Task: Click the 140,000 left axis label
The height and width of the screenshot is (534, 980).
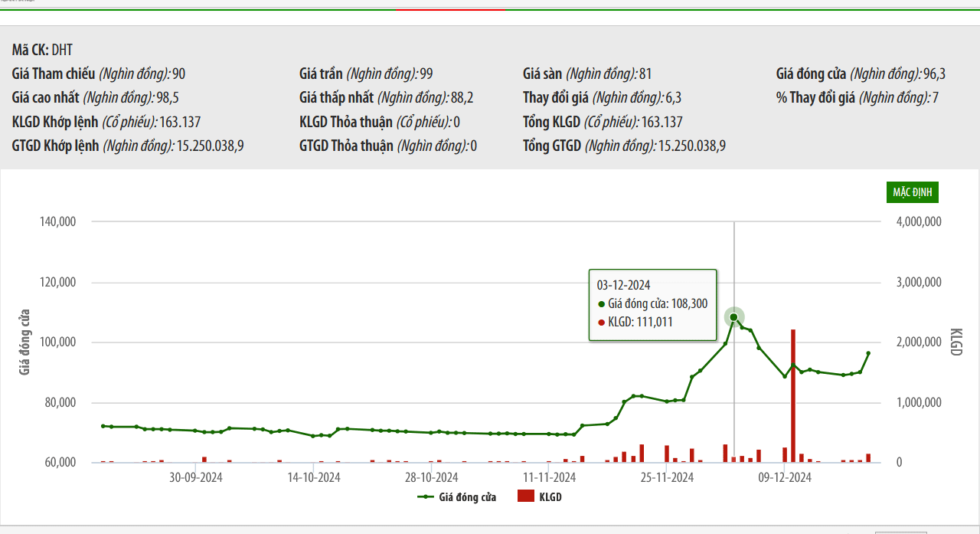Action: tap(57, 221)
